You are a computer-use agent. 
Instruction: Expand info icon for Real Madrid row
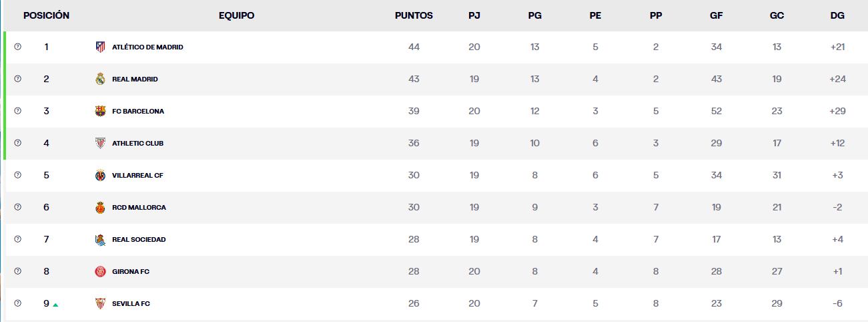[18, 79]
